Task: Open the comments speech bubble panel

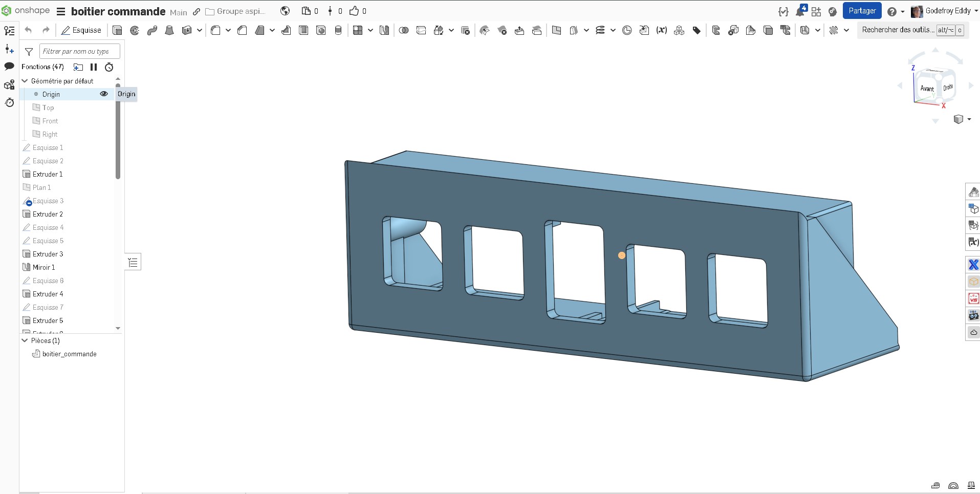Action: [x=9, y=66]
